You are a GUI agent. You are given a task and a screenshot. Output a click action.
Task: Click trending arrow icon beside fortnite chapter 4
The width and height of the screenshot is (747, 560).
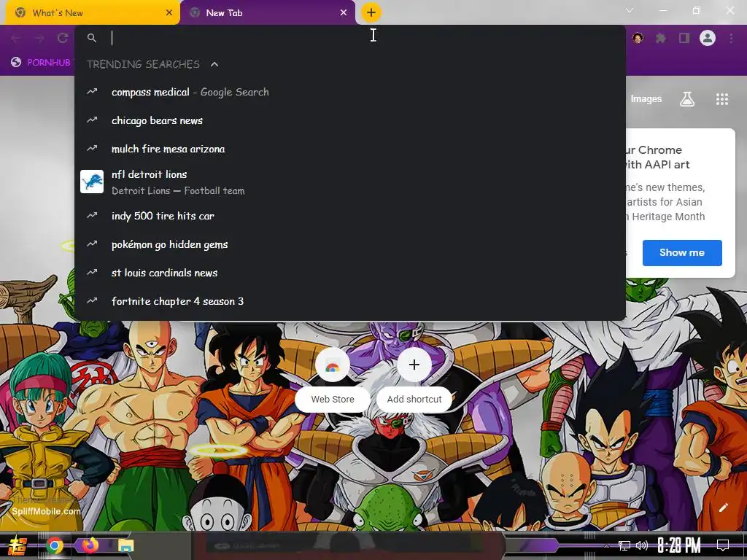pyautogui.click(x=92, y=300)
